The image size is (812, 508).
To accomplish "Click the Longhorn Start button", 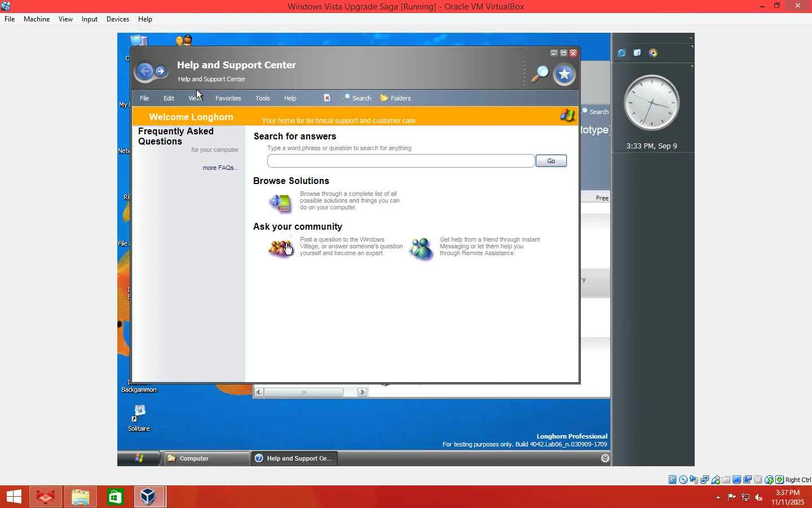I will 139,458.
